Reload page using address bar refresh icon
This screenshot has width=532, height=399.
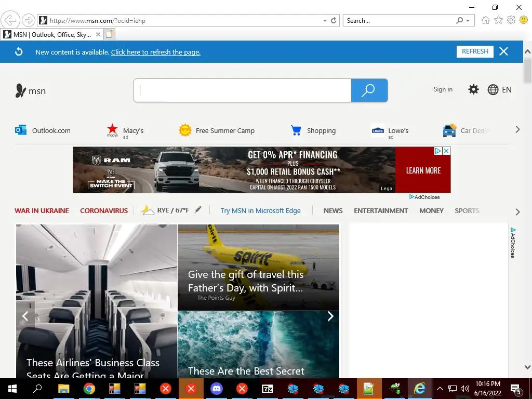click(334, 20)
